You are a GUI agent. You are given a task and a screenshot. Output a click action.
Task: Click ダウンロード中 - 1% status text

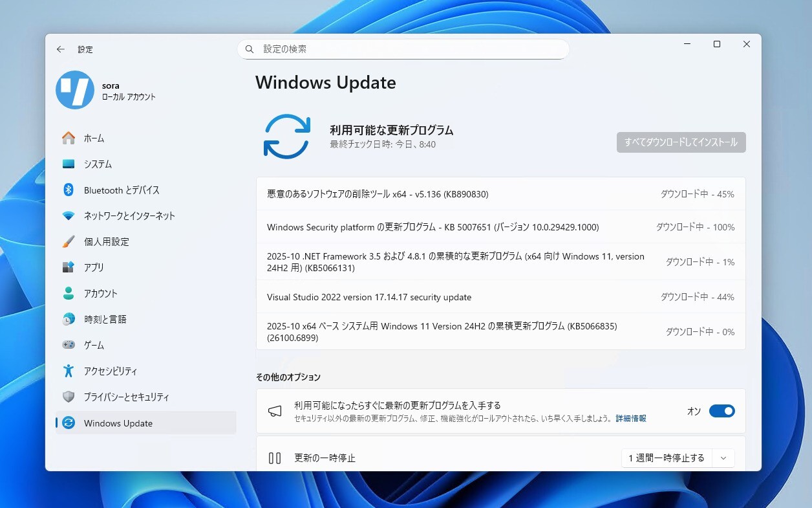[700, 262]
